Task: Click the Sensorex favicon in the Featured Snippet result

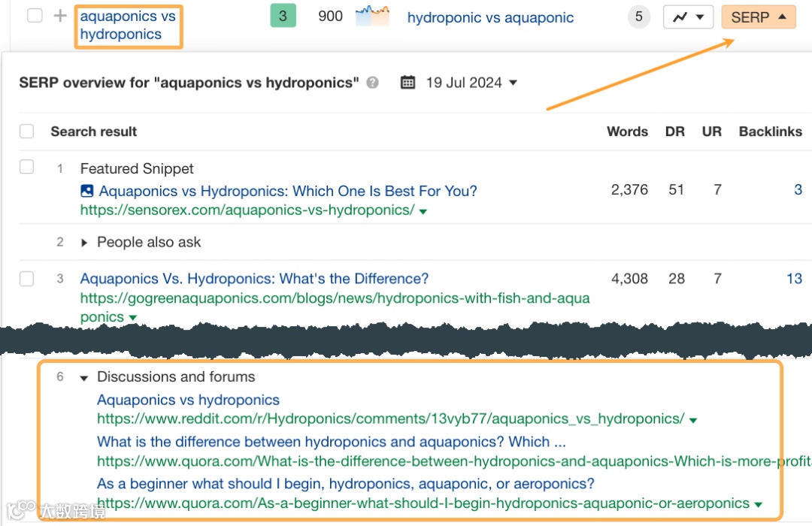Action: click(86, 191)
